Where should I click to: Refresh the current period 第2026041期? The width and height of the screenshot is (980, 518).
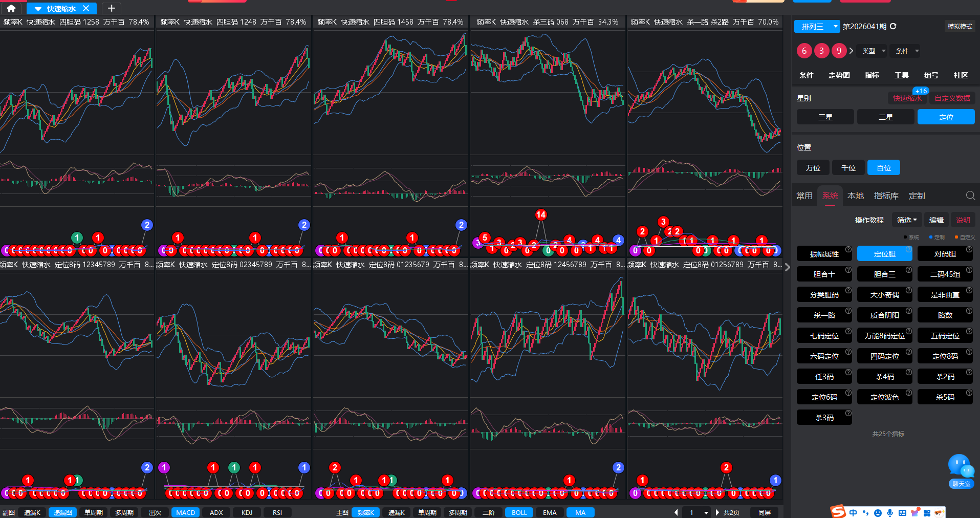click(893, 26)
